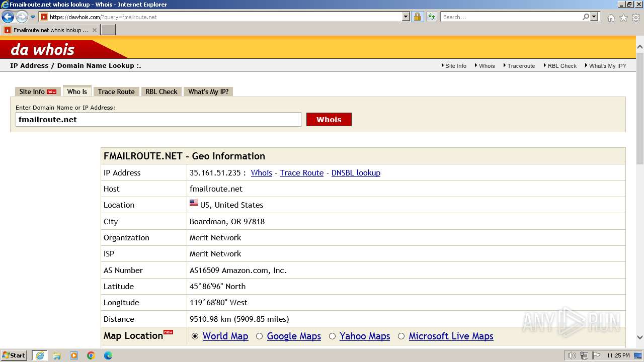
Task: Open the Whois link for 35.161.51.235
Action: point(261,172)
